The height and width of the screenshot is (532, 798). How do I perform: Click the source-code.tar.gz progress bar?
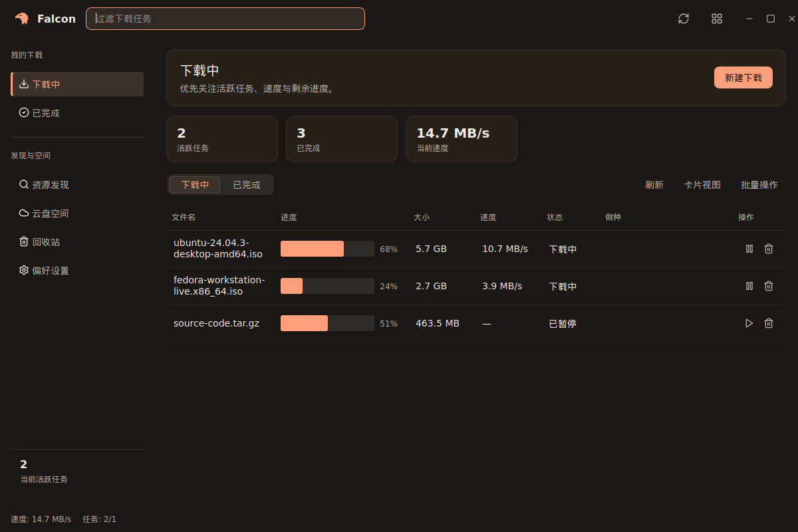coord(327,323)
